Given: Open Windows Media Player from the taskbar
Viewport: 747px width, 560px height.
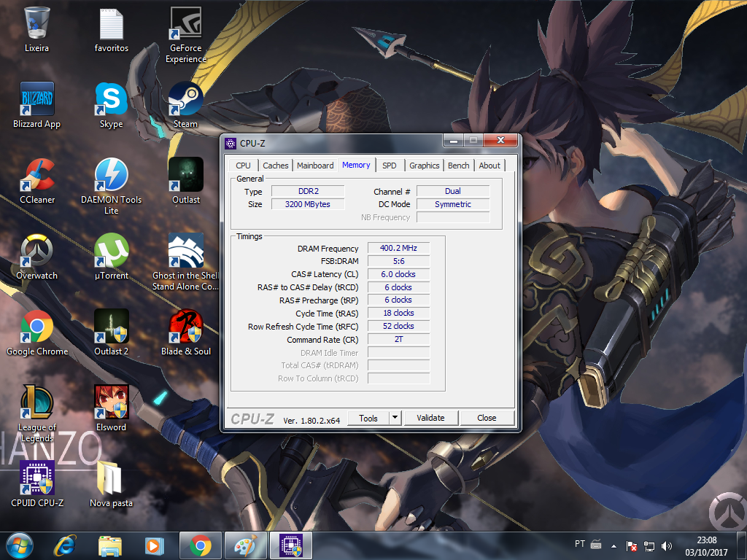Looking at the screenshot, I should pyautogui.click(x=154, y=545).
